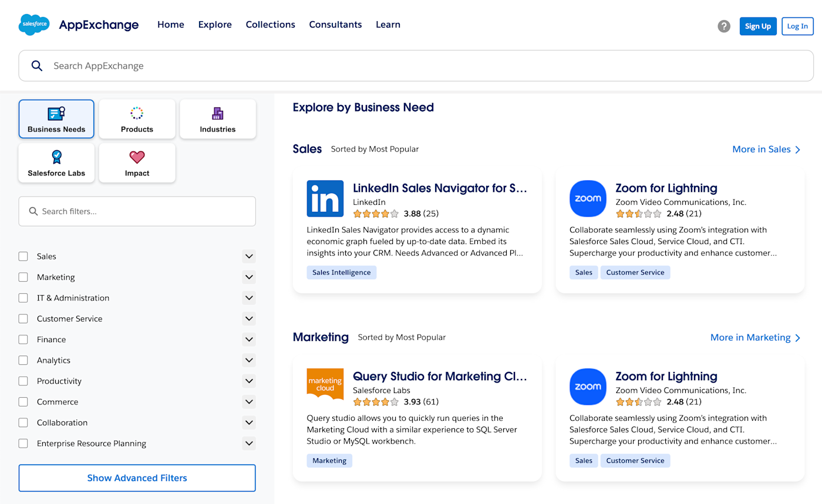Tick the Collaboration filter checkbox

click(23, 423)
